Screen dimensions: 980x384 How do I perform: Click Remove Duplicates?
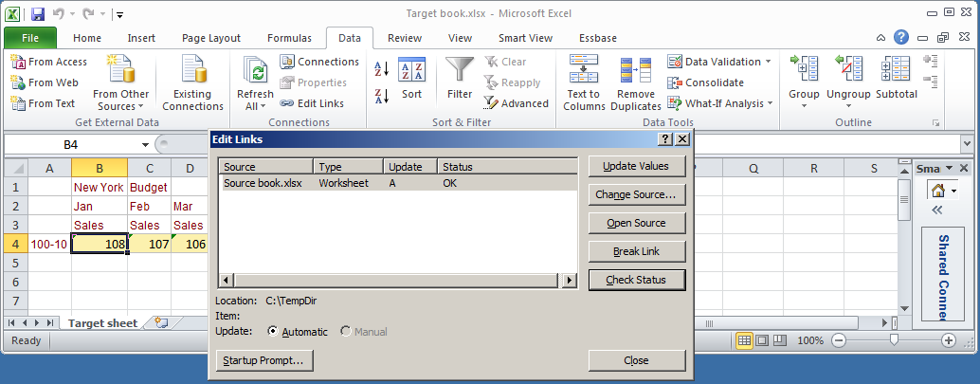coord(636,82)
